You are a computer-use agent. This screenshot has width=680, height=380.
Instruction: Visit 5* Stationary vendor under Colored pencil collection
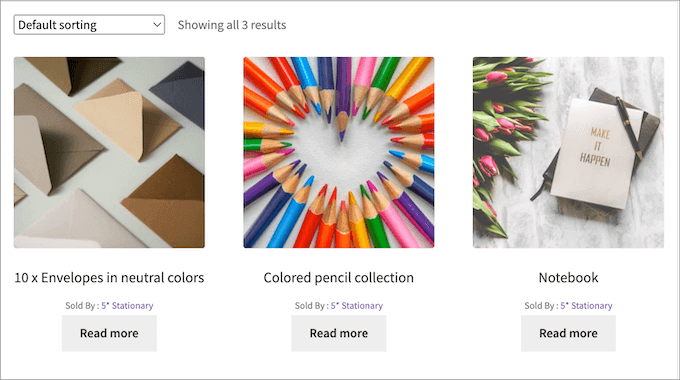[356, 305]
